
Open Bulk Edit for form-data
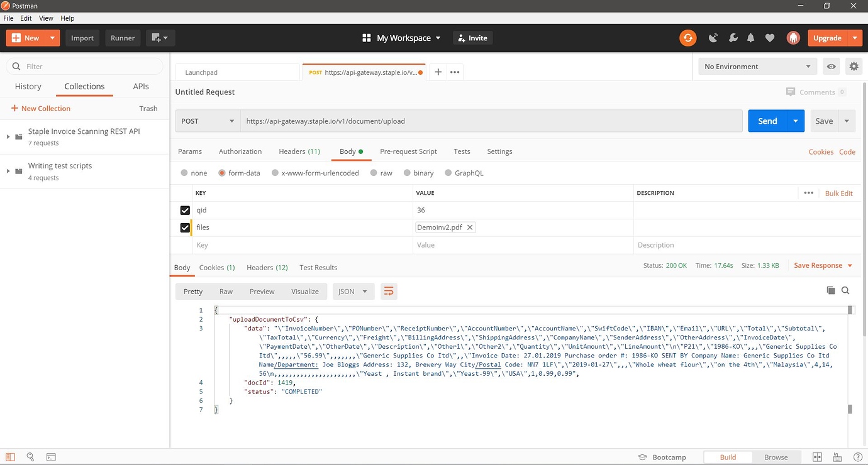pos(838,193)
